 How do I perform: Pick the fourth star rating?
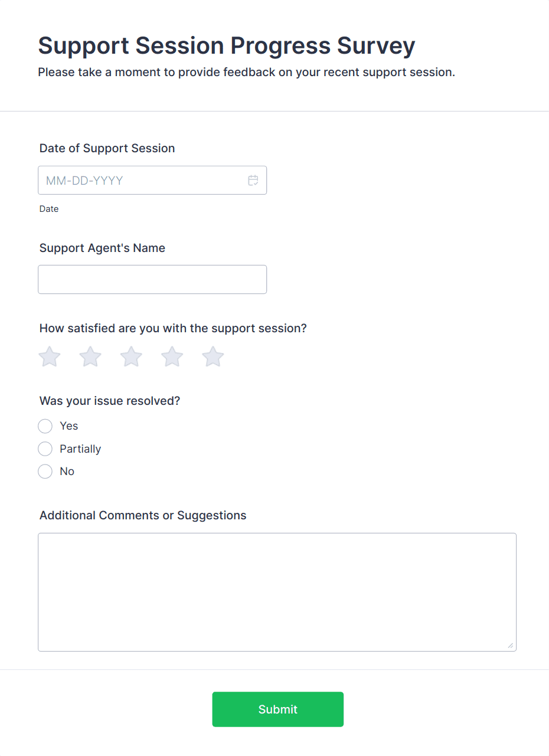[172, 356]
